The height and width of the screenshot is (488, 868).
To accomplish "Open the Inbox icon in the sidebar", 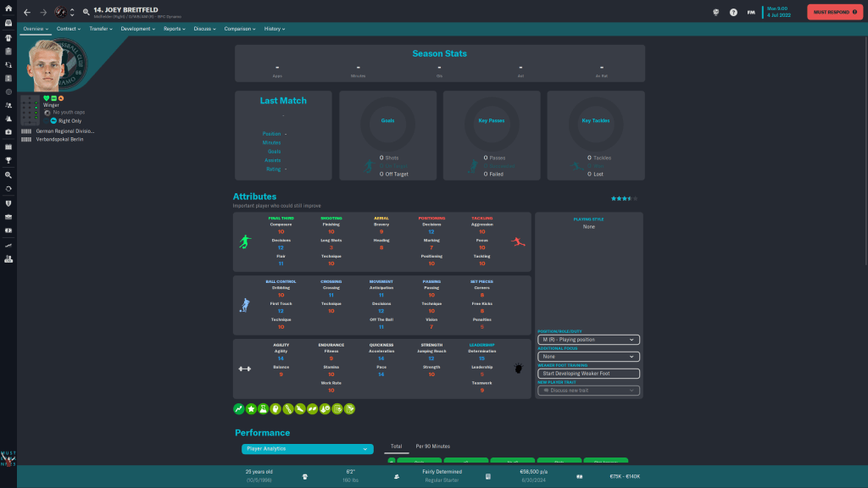I will [8, 23].
